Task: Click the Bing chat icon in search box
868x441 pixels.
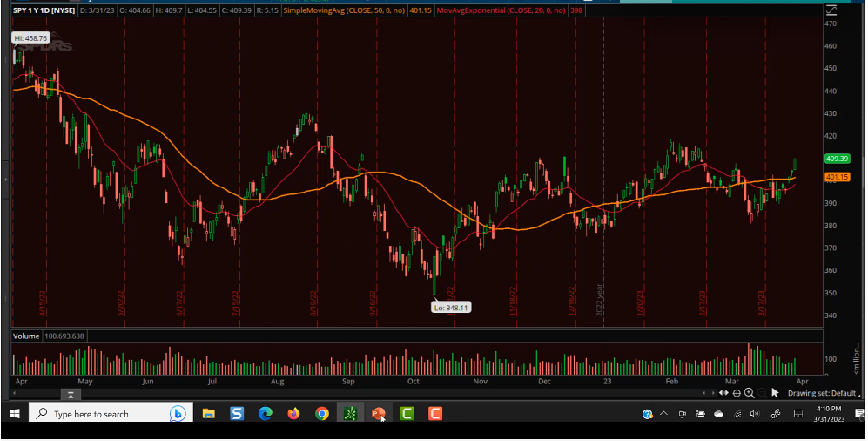Action: tap(178, 414)
